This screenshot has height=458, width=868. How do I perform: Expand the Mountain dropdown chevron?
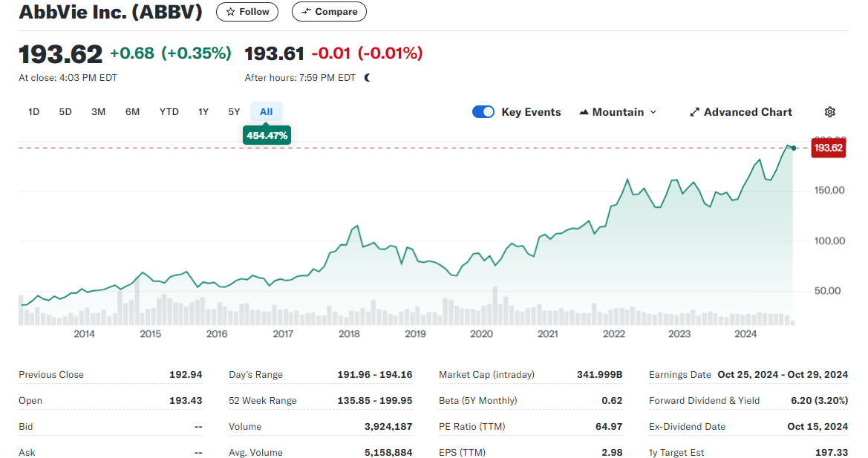point(653,112)
